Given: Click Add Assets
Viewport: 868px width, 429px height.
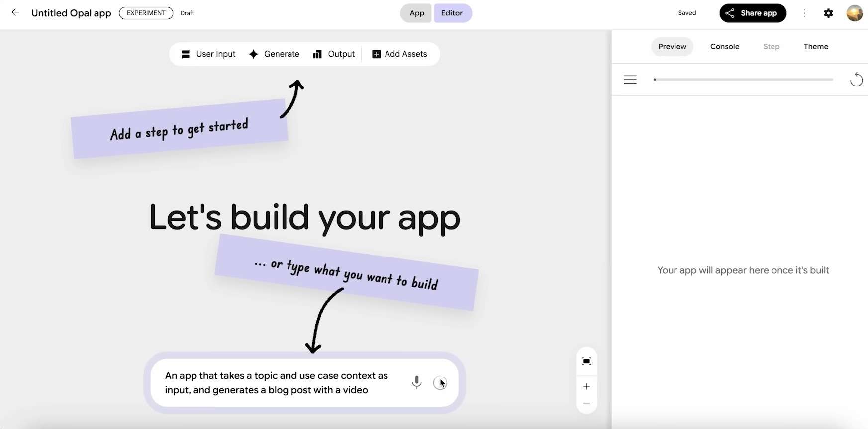Looking at the screenshot, I should point(399,54).
